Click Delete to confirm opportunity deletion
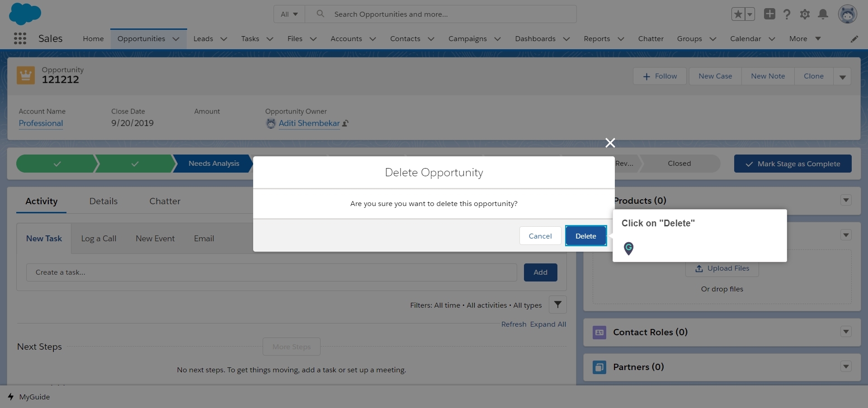 (x=585, y=235)
